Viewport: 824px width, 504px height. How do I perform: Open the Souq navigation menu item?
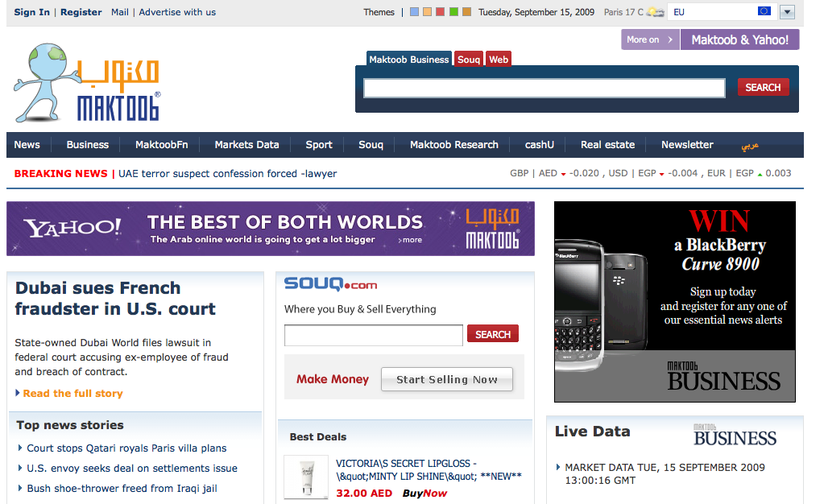[x=371, y=145]
